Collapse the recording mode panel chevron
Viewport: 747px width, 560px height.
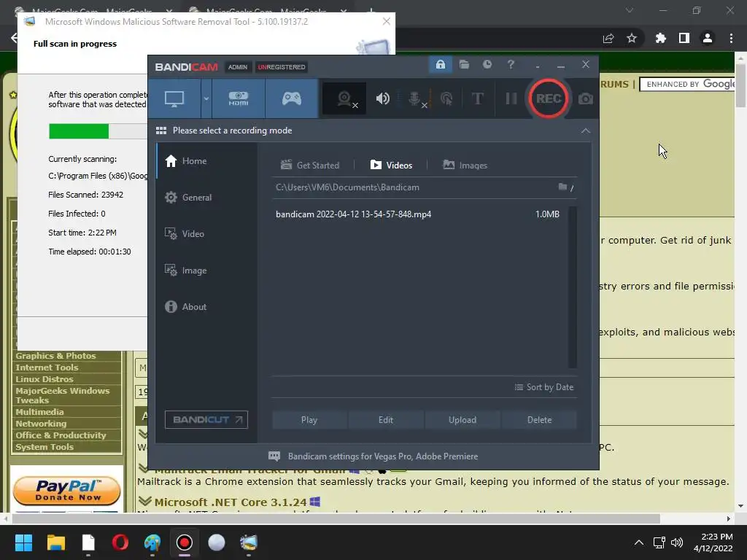click(x=586, y=131)
